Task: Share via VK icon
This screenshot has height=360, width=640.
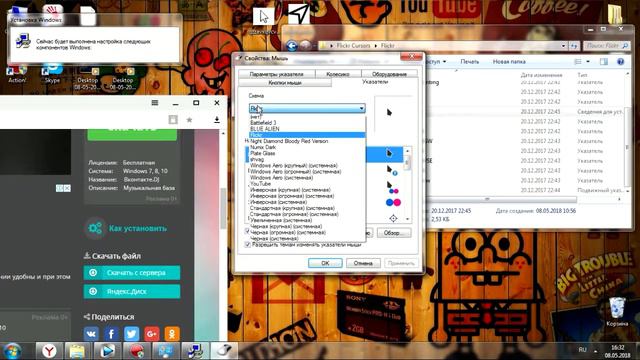Action: pos(91,334)
